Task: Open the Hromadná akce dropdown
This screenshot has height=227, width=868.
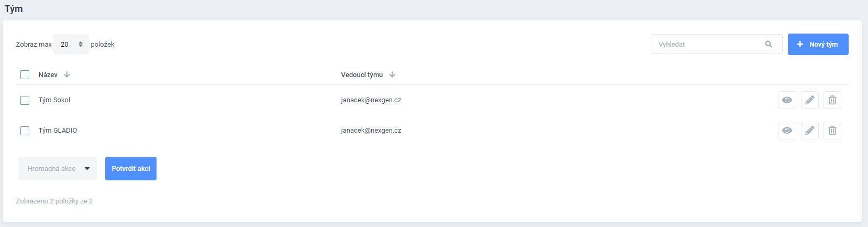Action: pos(58,169)
